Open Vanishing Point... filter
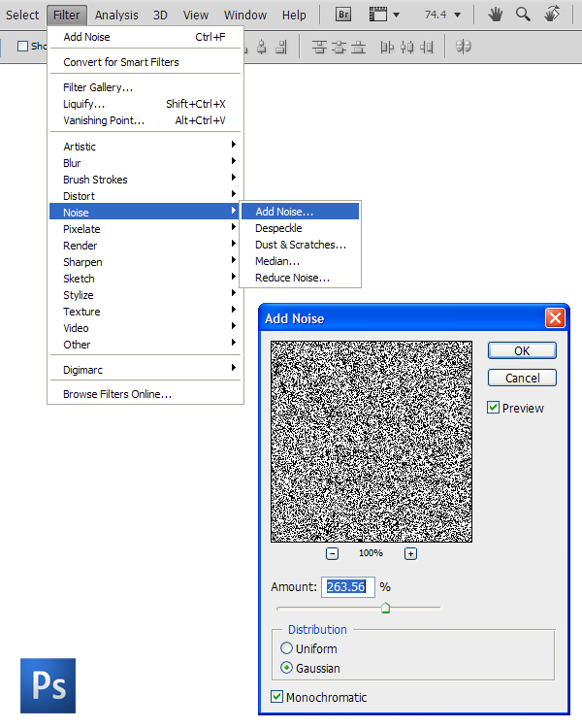 [145, 120]
